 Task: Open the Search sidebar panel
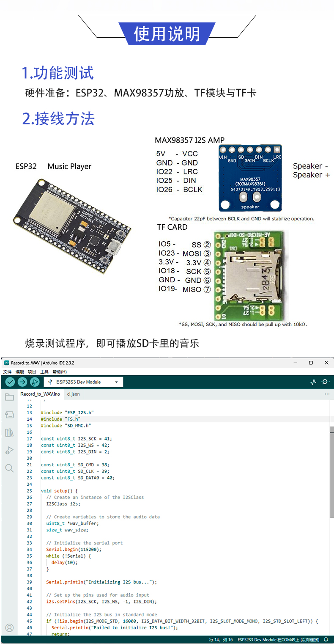[x=9, y=468]
